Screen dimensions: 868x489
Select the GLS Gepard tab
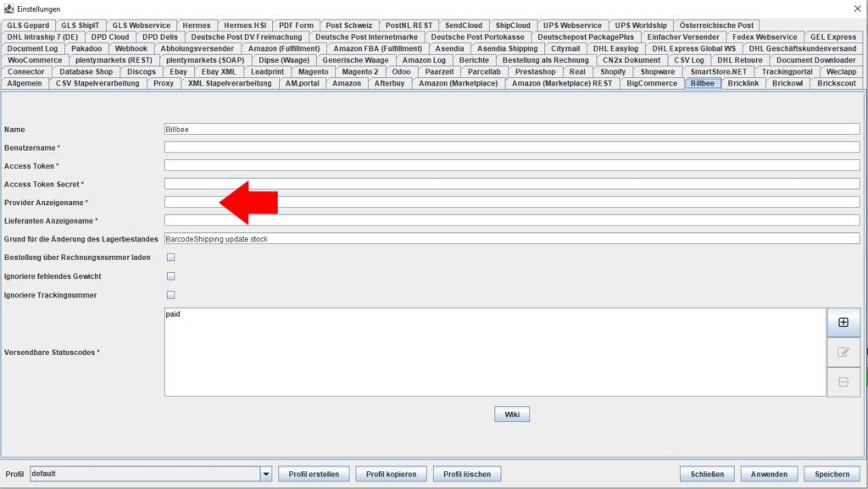[28, 25]
